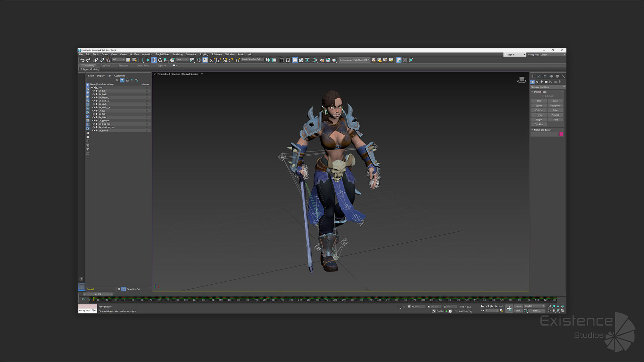Expand the root node in scene explorer

[x=91, y=88]
